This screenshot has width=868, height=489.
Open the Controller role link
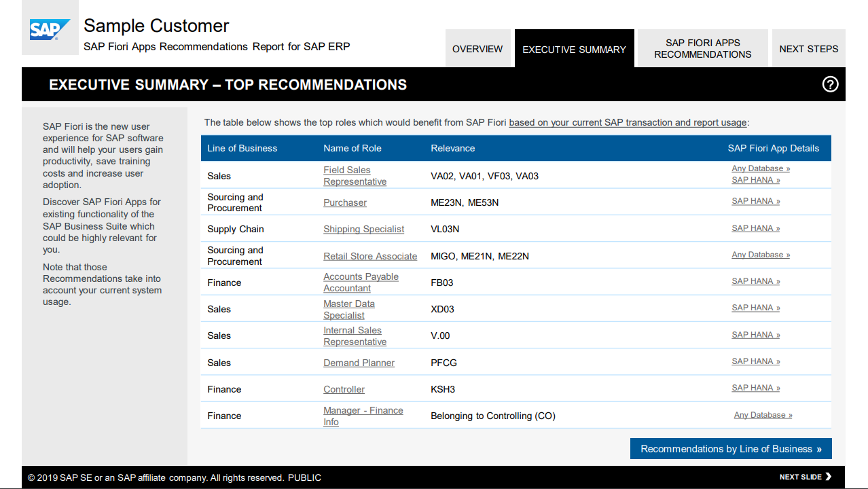pyautogui.click(x=344, y=389)
